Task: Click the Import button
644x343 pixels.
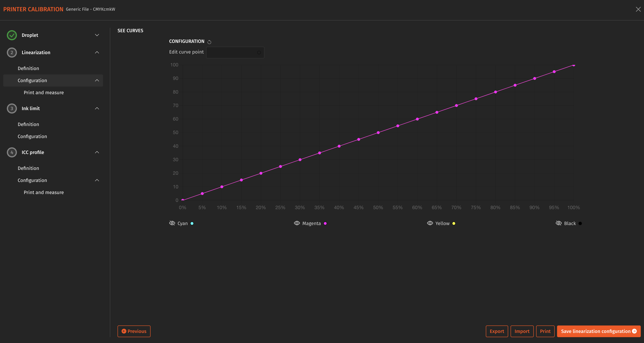Action: pos(522,331)
